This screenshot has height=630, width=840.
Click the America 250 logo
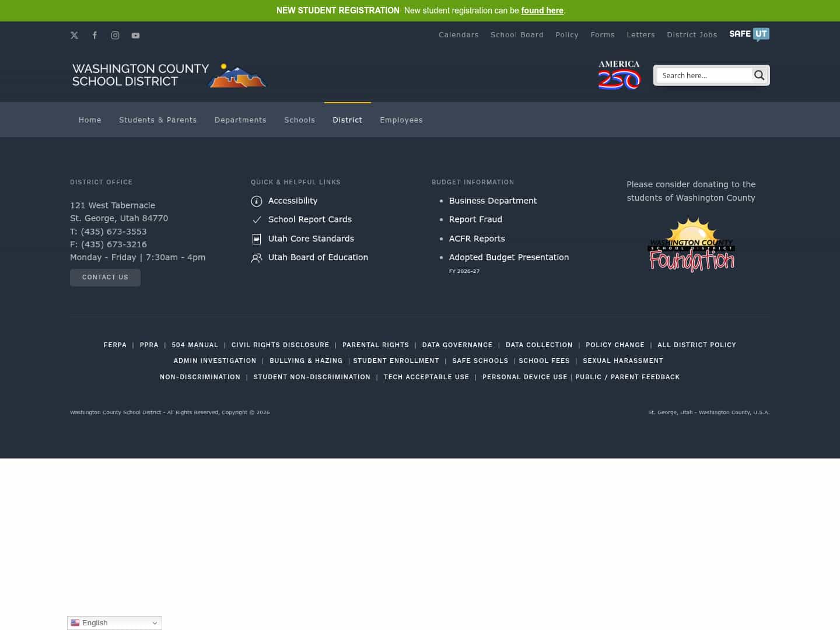tap(619, 75)
